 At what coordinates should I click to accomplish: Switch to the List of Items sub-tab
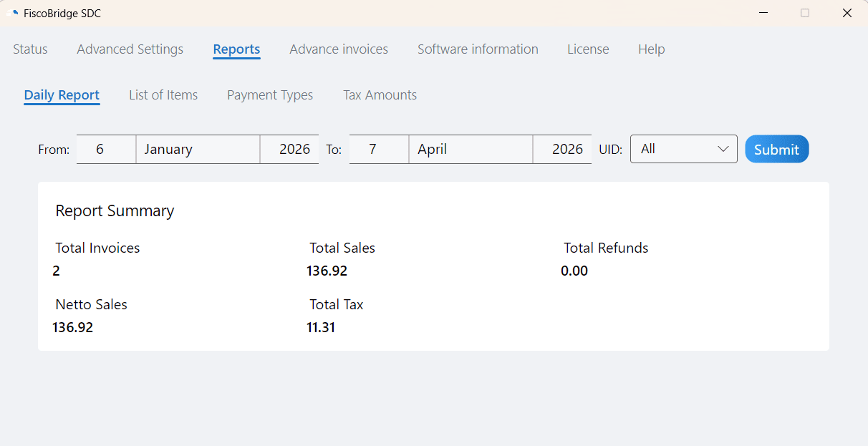[x=163, y=95]
